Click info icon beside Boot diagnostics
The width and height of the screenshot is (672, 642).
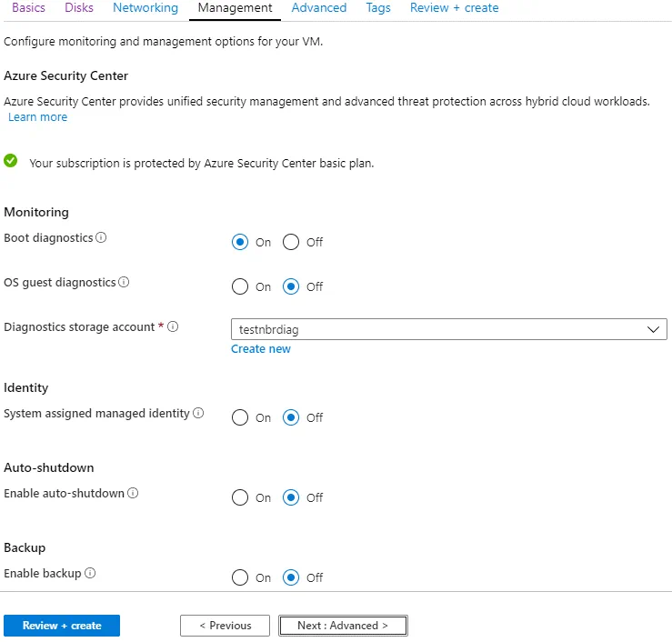pos(101,238)
